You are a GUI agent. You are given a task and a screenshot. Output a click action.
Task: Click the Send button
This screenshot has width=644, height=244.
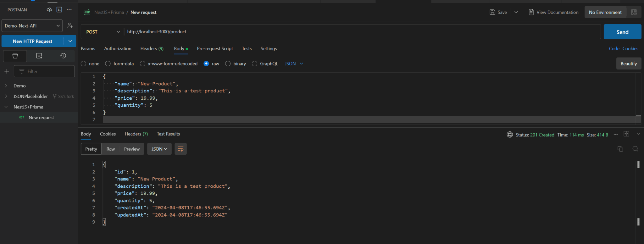(x=622, y=32)
